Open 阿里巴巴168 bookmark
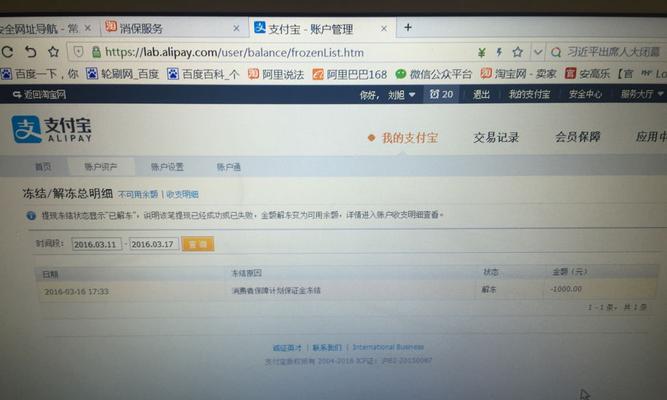Image resolution: width=667 pixels, height=400 pixels. [350, 74]
